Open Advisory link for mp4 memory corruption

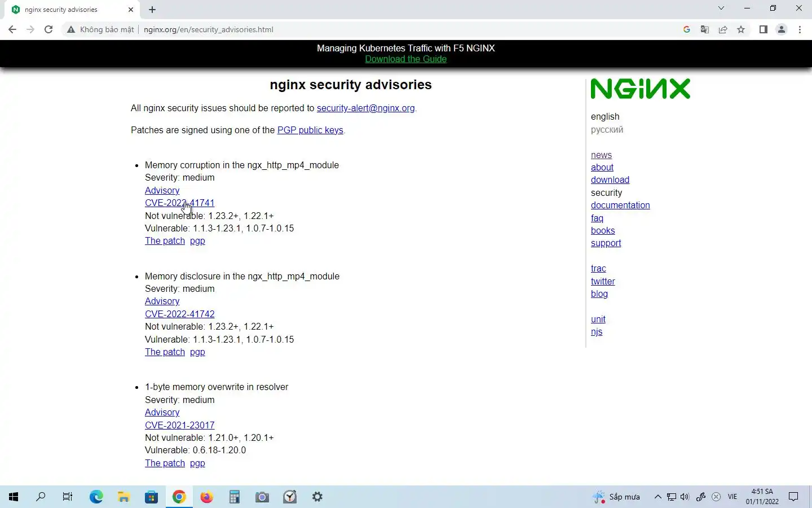tap(162, 190)
